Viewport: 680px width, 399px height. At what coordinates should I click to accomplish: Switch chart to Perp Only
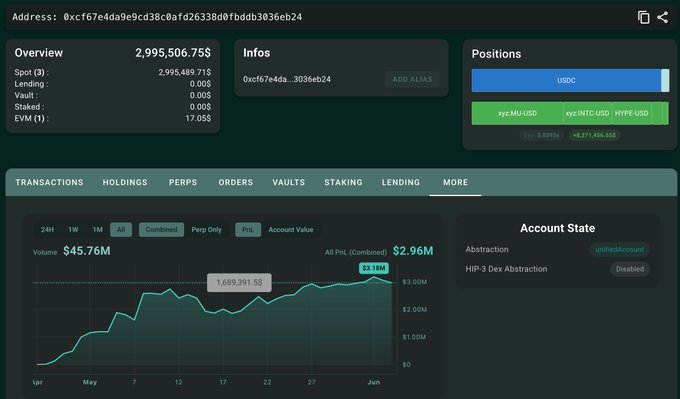coord(206,230)
